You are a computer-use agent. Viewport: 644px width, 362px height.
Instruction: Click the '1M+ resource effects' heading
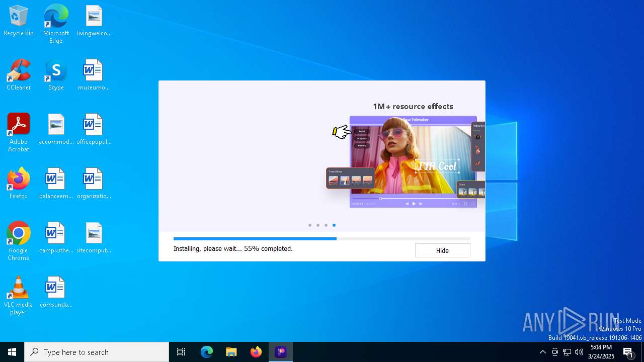[x=413, y=107]
